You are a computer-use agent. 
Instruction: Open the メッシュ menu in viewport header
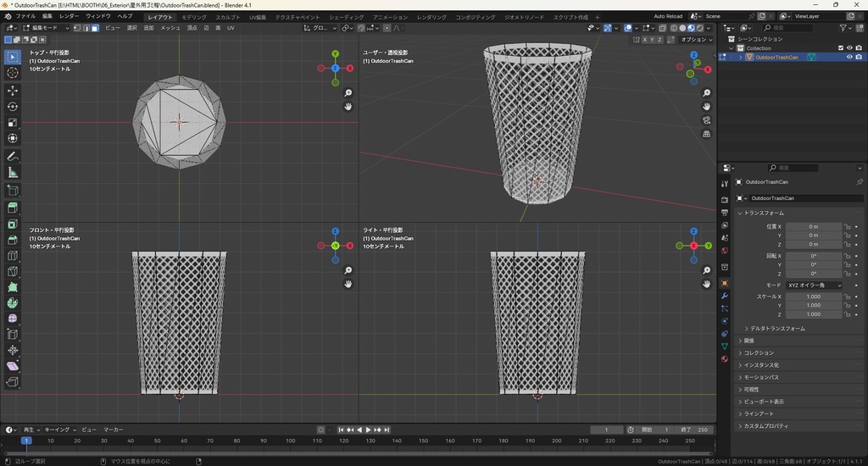point(170,28)
